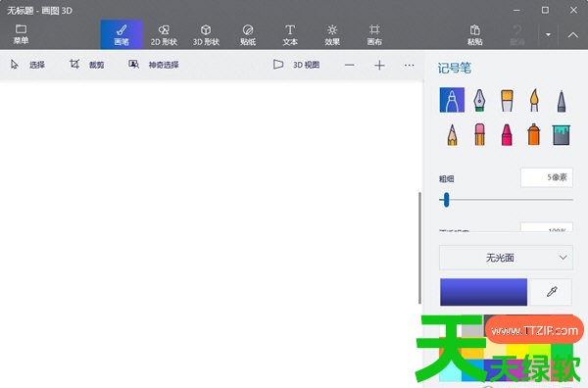Open the 文本 text tab
588x388 pixels.
pyautogui.click(x=290, y=34)
